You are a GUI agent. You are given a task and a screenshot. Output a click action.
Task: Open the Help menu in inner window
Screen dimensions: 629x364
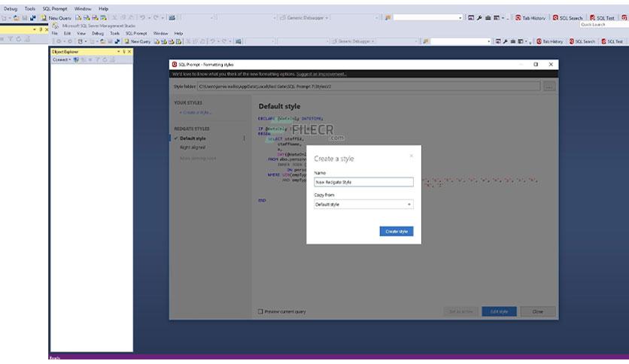click(x=178, y=33)
